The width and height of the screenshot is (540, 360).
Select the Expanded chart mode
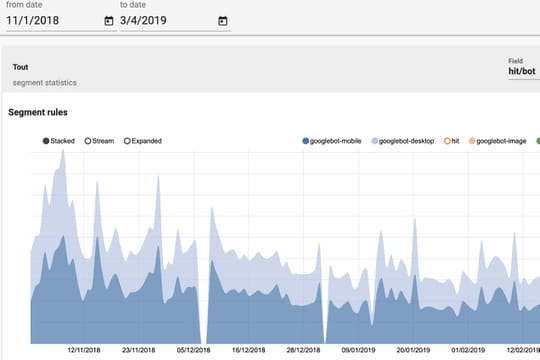pyautogui.click(x=127, y=141)
